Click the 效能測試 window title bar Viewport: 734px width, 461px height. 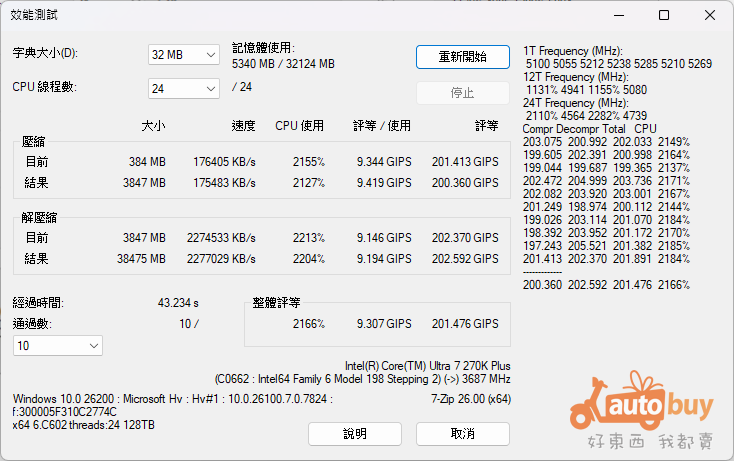[300, 15]
